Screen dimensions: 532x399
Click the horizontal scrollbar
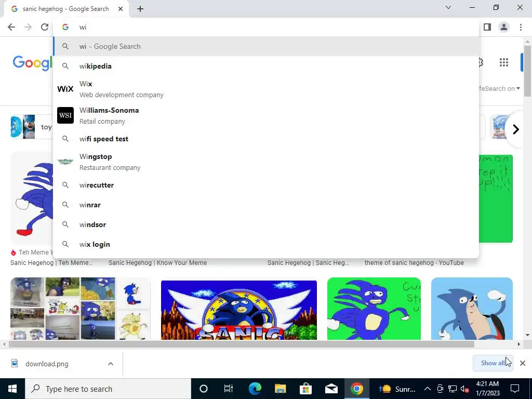(x=241, y=344)
